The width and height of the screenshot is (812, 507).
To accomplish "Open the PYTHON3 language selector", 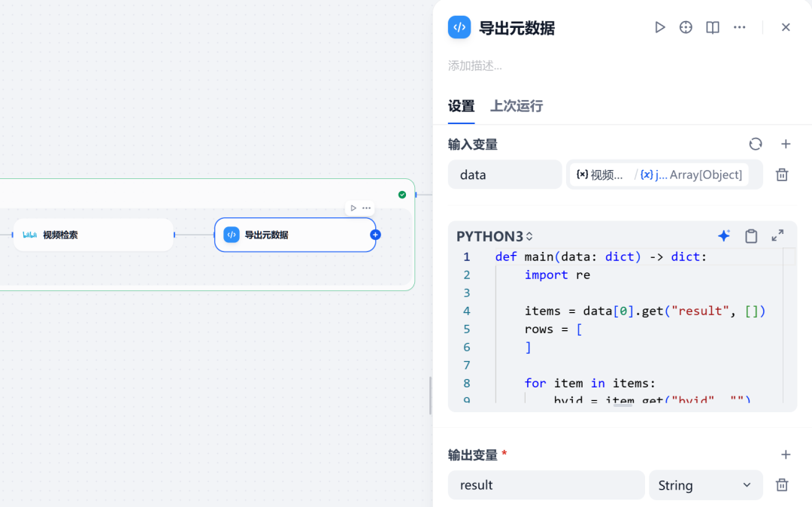I will pyautogui.click(x=495, y=237).
